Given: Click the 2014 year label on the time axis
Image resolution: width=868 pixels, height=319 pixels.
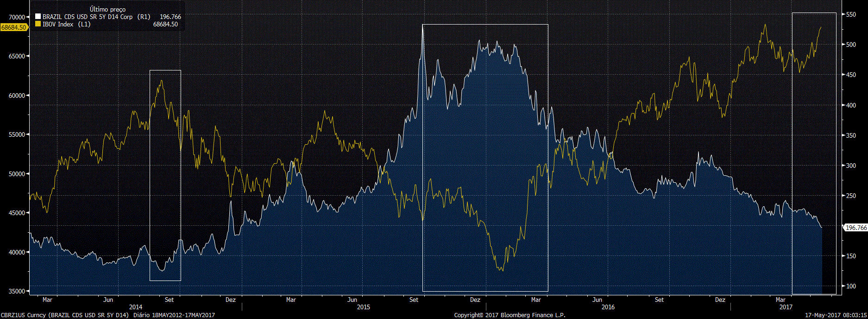Looking at the screenshot, I should pos(136,307).
